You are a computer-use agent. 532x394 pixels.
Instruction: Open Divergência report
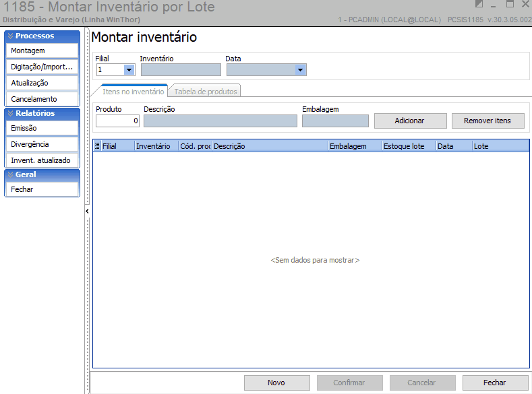click(42, 144)
